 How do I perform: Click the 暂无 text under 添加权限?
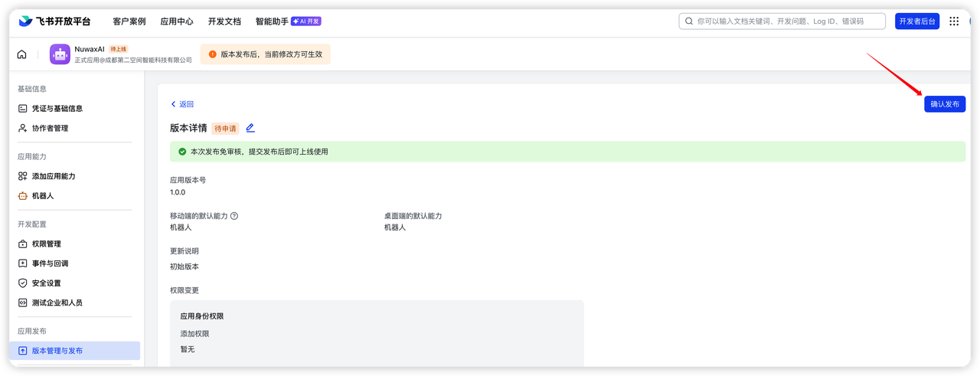[x=188, y=349]
